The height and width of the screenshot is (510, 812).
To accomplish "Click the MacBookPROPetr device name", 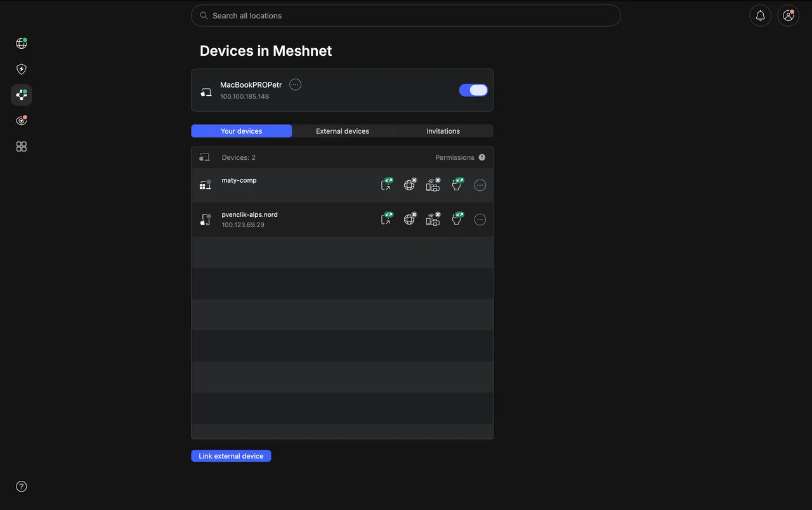I will [251, 85].
